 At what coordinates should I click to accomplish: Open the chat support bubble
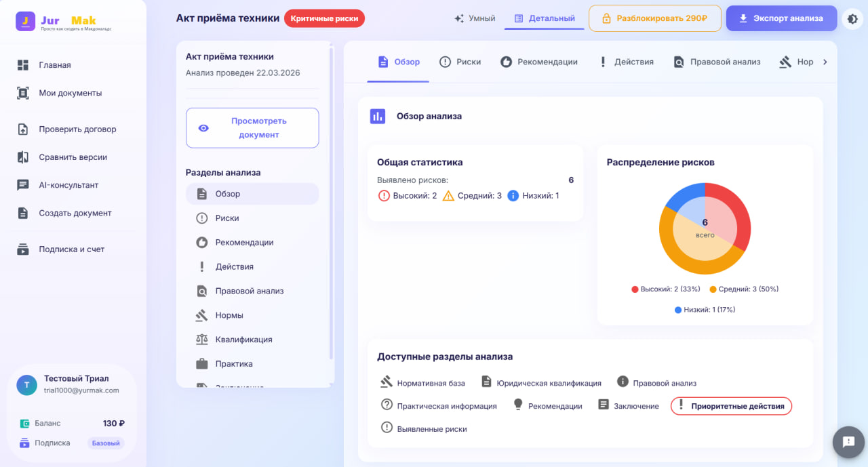tap(848, 442)
